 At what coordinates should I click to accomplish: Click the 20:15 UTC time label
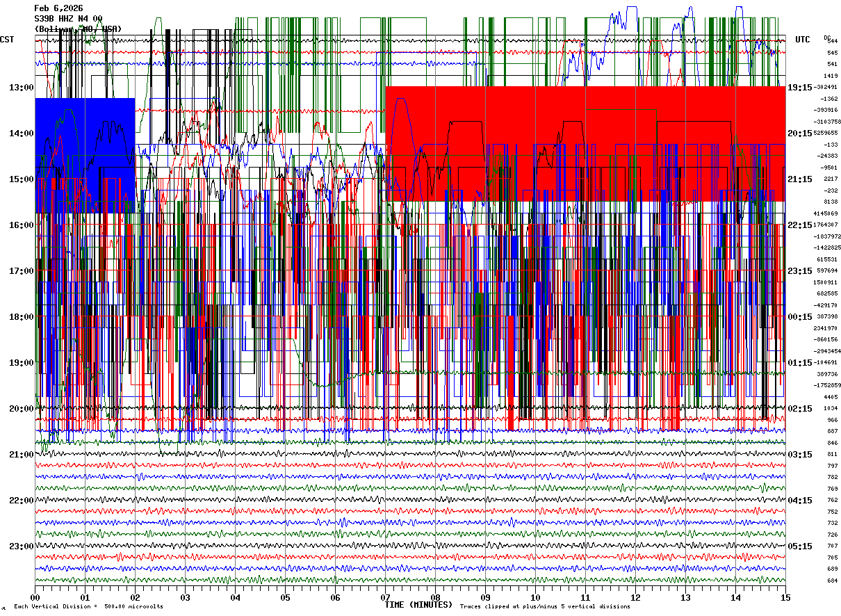800,133
